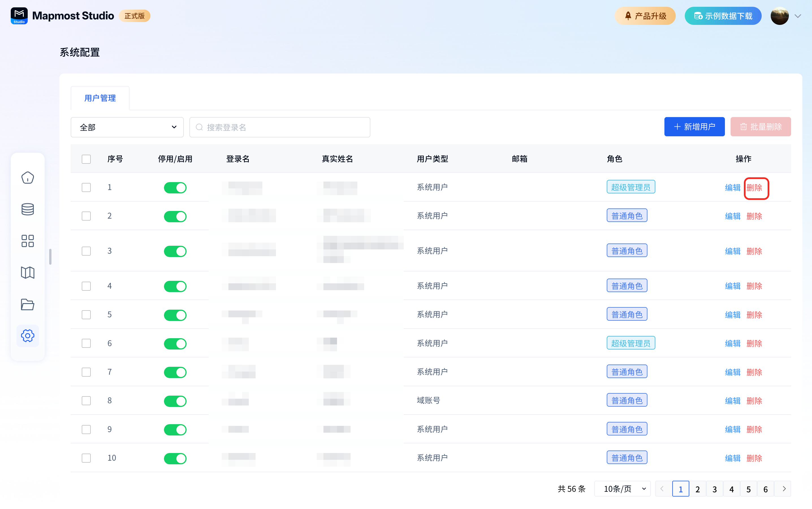Open the 10条/页 page size dropdown
This screenshot has height=509, width=812.
pyautogui.click(x=622, y=489)
